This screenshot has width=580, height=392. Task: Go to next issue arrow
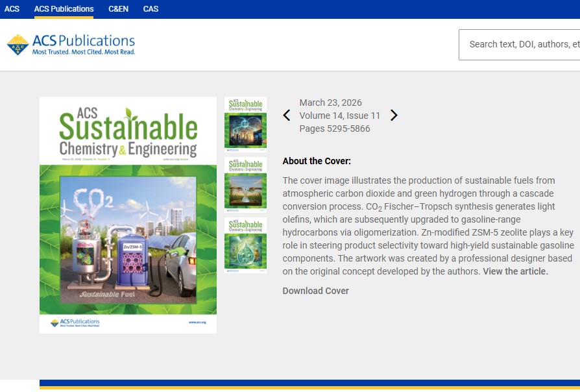click(394, 116)
